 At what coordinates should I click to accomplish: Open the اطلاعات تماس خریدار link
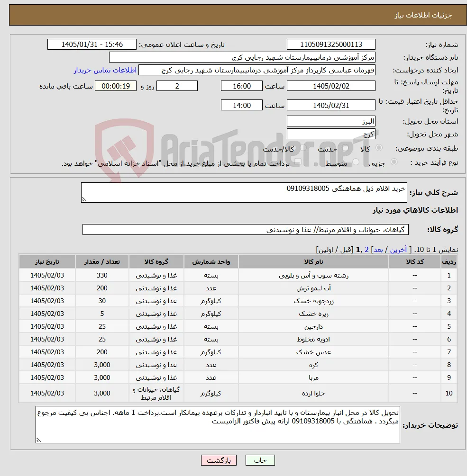pos(105,70)
